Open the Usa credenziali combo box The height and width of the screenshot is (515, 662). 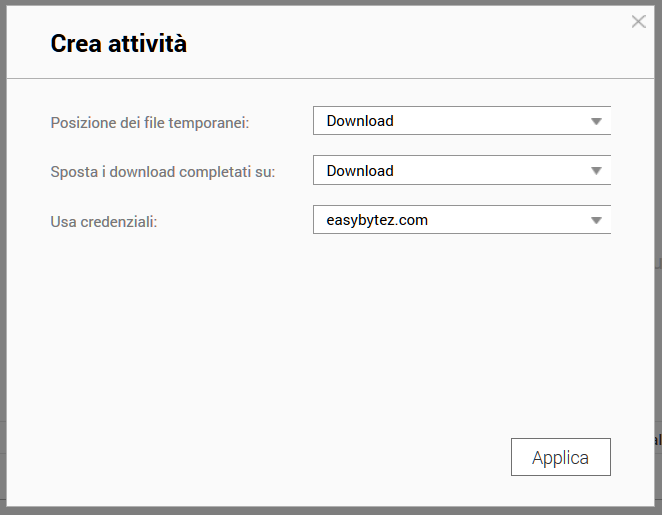tap(460, 220)
